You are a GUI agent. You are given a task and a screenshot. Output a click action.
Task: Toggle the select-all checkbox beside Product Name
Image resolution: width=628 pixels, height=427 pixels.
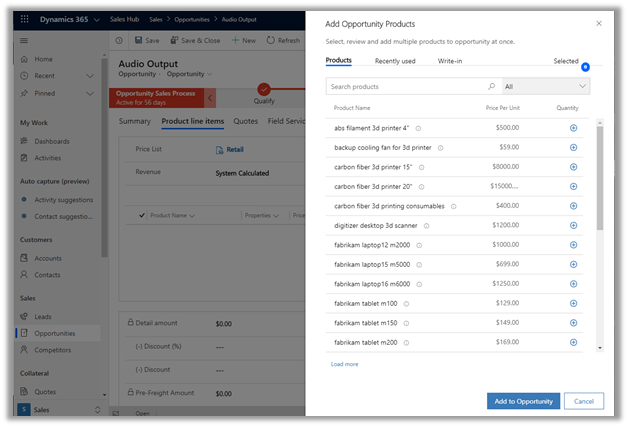pyautogui.click(x=141, y=215)
